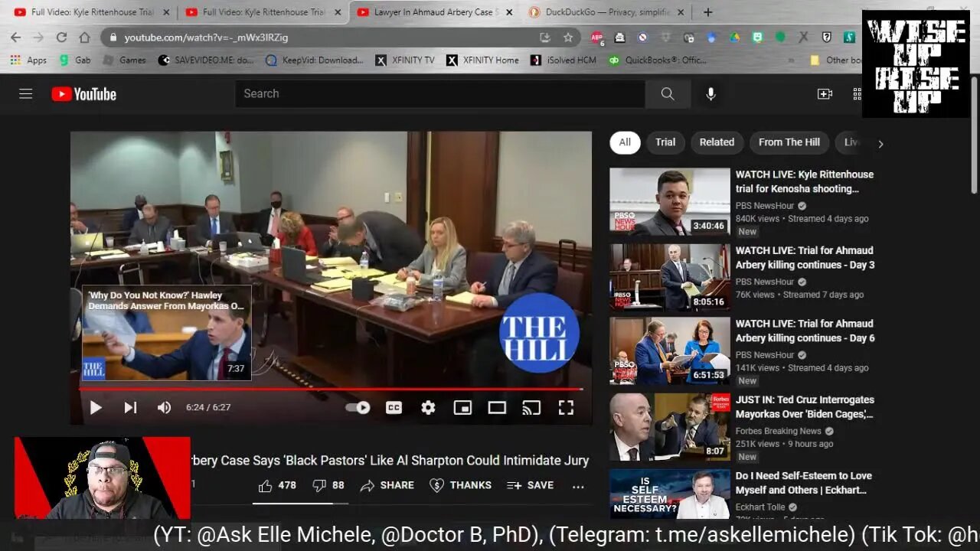This screenshot has width=980, height=551.
Task: Open the YouTube guide hamburger menu
Action: coord(26,93)
